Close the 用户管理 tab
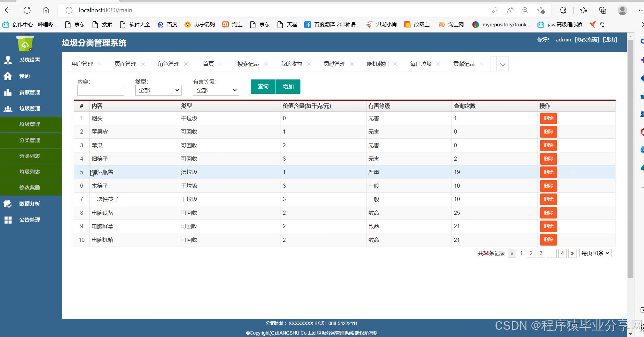Viewport: 644px width, 337px height. click(100, 64)
